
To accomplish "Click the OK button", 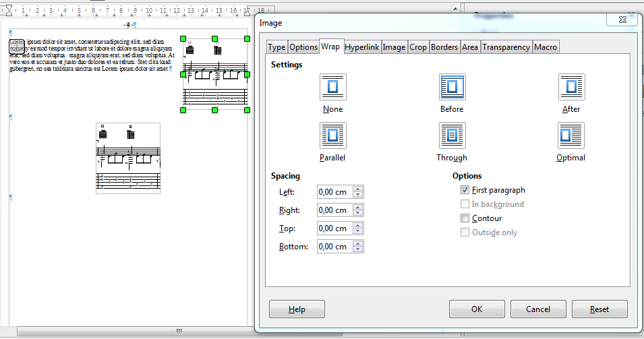I will pyautogui.click(x=477, y=309).
